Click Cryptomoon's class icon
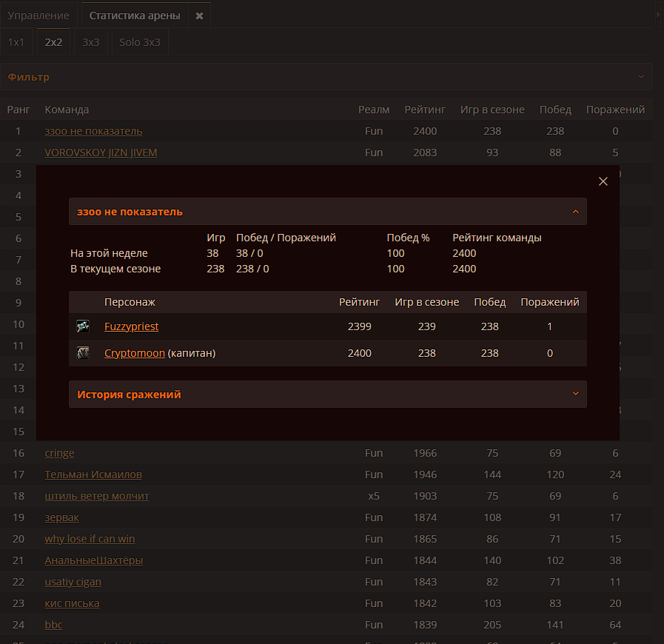Image resolution: width=664 pixels, height=644 pixels. tap(83, 353)
